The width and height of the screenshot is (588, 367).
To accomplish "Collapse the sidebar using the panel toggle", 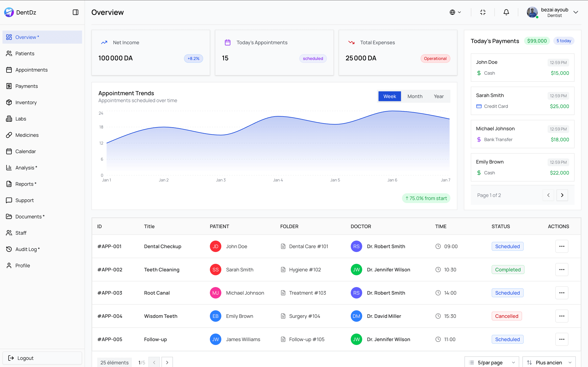I will pos(75,12).
